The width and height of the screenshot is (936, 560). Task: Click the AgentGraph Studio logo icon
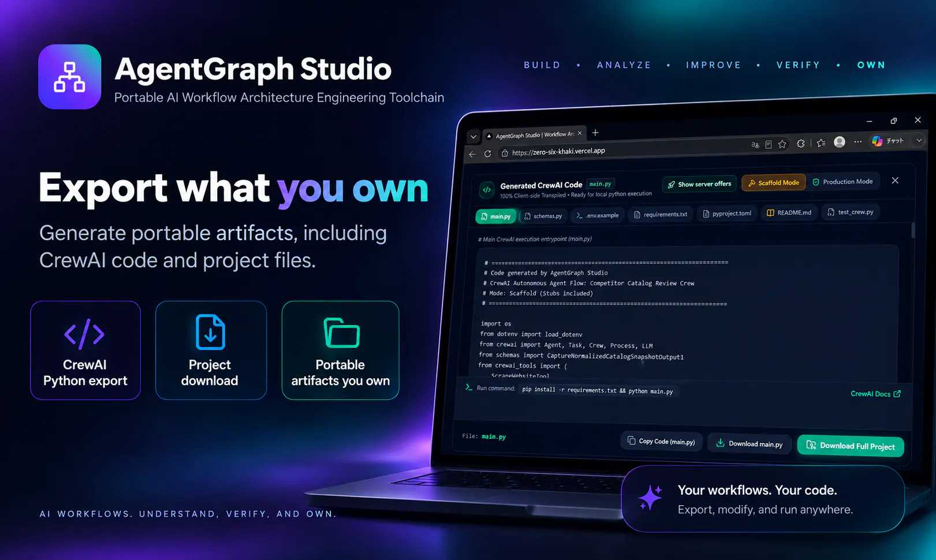point(69,77)
